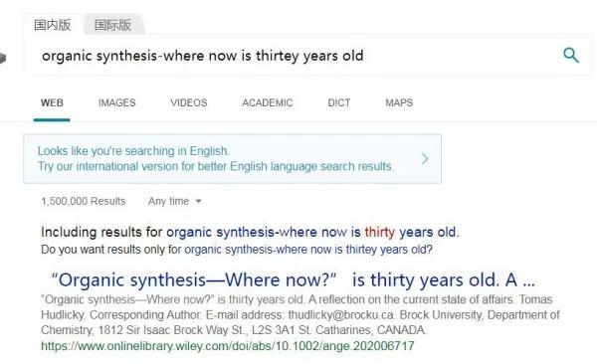The width and height of the screenshot is (597, 364).
Task: Click inside the search query input field
Action: coord(290,56)
